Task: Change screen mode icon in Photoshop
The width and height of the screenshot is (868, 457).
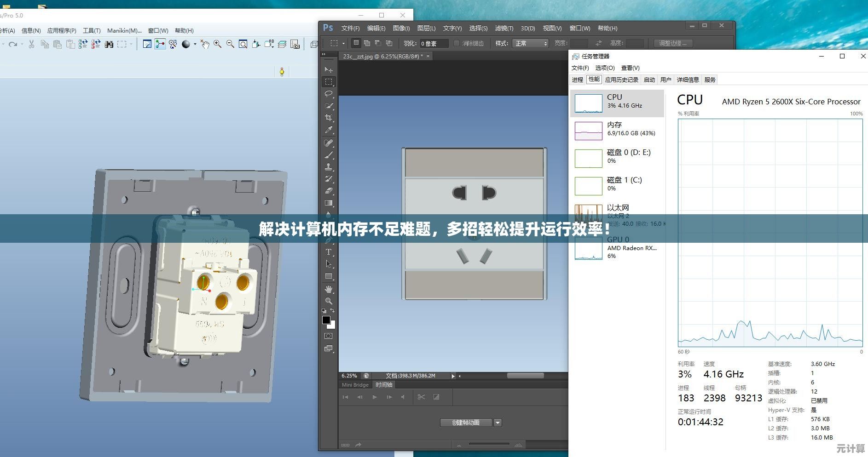Action: [329, 348]
